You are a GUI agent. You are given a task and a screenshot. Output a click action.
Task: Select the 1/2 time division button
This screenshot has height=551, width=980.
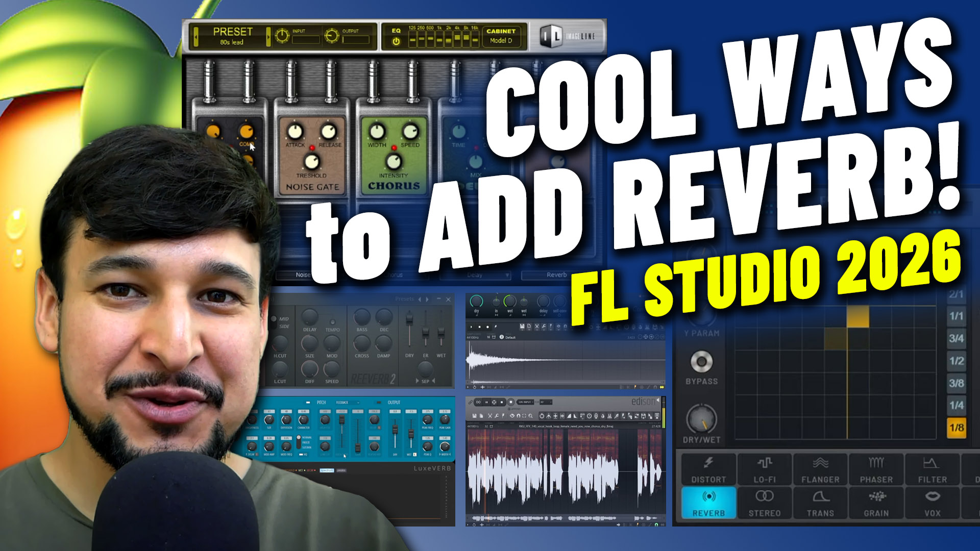(956, 361)
